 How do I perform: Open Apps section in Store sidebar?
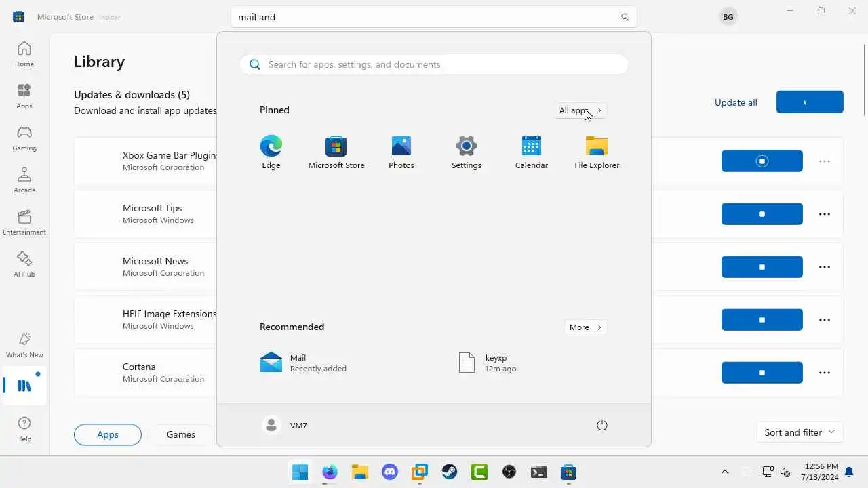pos(24,96)
